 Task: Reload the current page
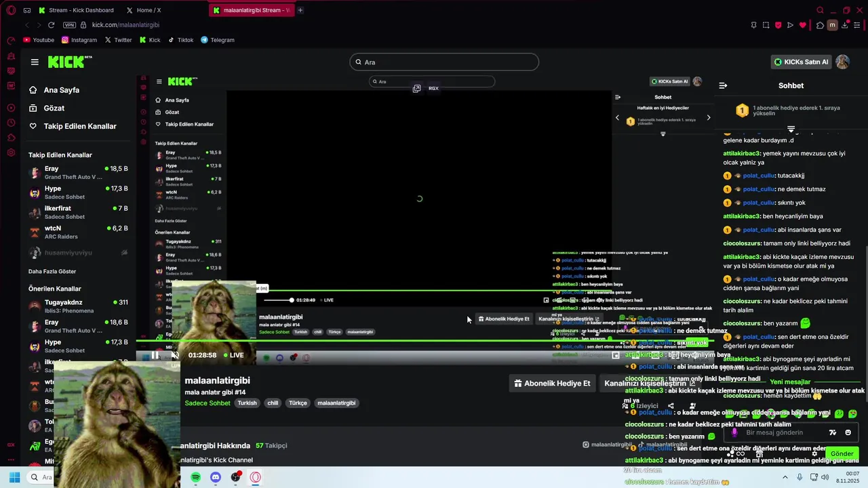[52, 25]
